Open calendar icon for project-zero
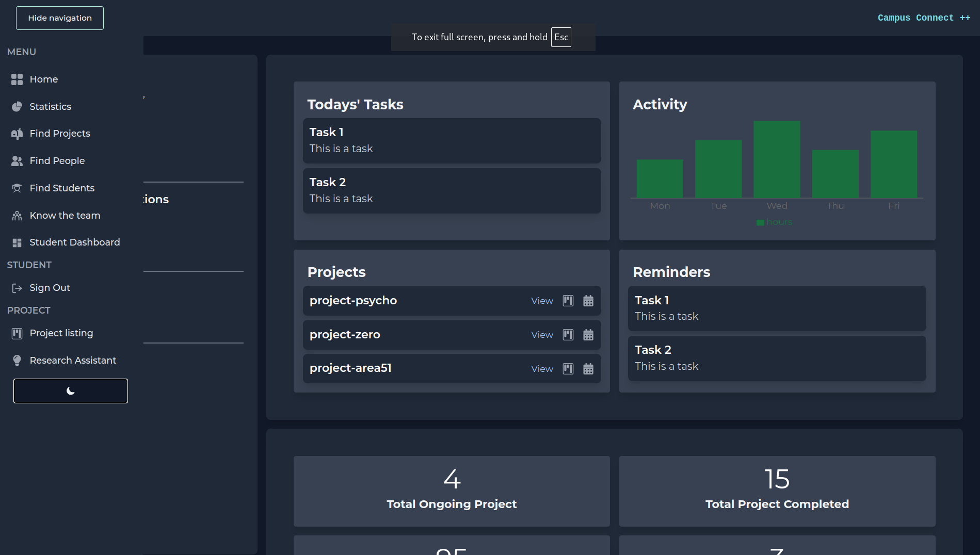This screenshot has height=555, width=980. tap(588, 335)
